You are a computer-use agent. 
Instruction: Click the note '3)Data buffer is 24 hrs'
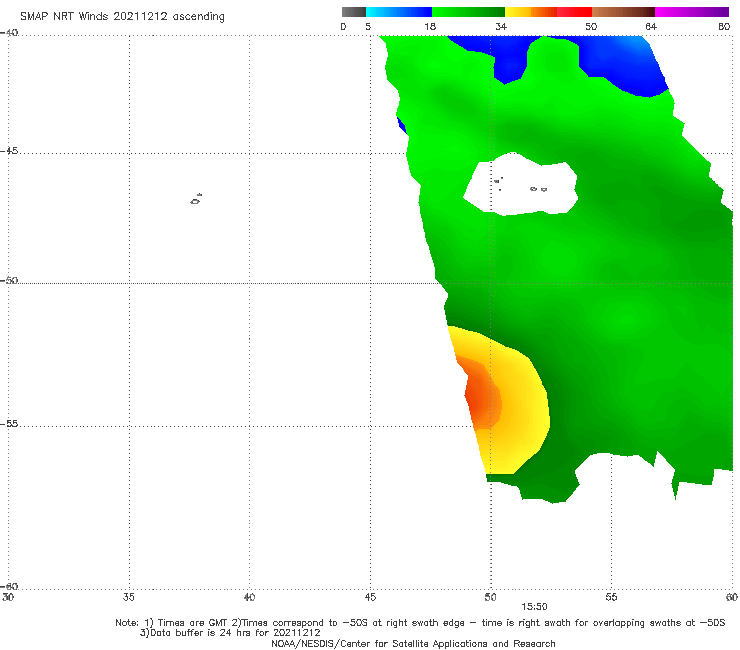[230, 633]
